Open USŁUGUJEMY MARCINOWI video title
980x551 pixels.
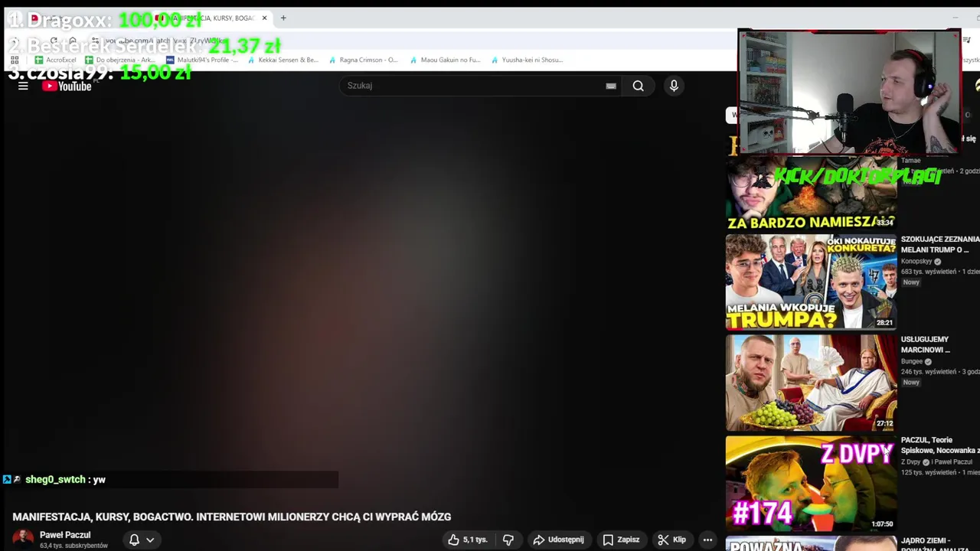[x=926, y=344]
